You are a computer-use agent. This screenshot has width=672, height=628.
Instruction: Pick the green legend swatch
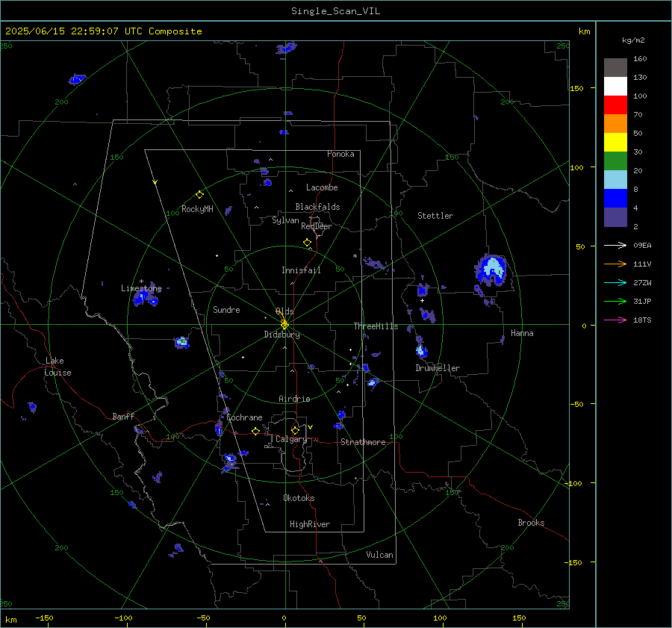tap(615, 161)
